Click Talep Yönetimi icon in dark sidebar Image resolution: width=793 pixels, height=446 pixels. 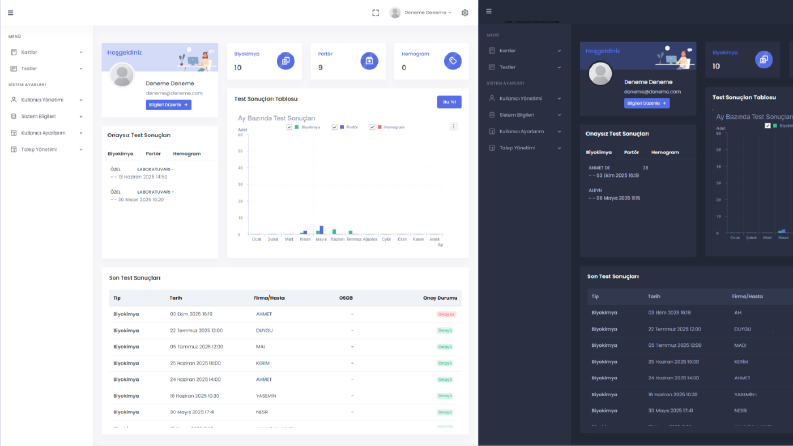click(x=492, y=148)
